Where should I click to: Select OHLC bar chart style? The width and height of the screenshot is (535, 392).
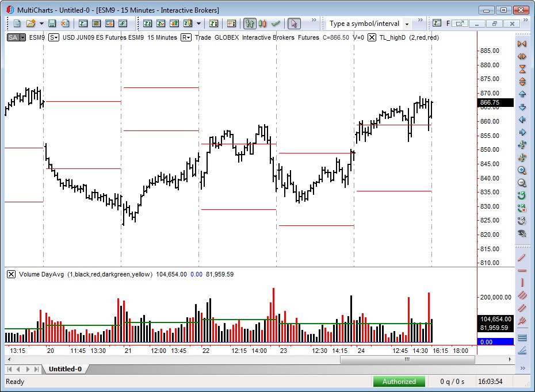[x=250, y=24]
